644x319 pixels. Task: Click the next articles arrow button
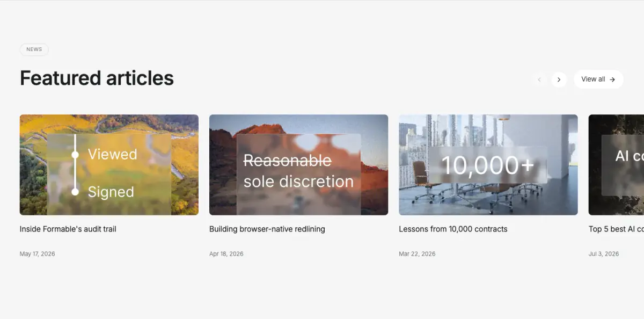coord(559,79)
